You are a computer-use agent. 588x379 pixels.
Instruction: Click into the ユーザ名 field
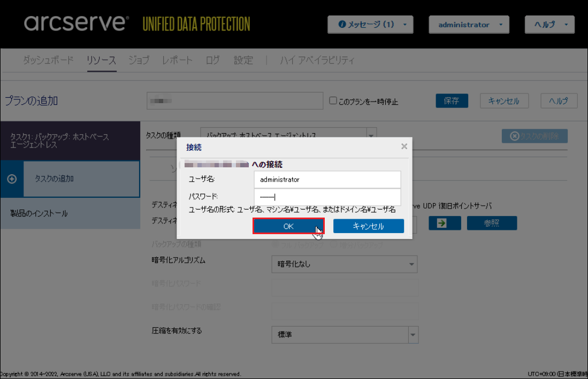click(x=327, y=180)
